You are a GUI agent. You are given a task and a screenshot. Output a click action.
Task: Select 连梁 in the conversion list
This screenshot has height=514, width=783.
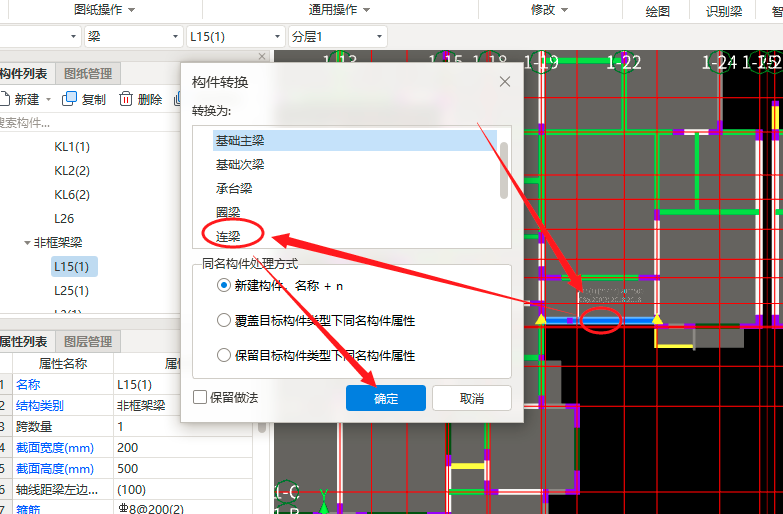(x=228, y=236)
